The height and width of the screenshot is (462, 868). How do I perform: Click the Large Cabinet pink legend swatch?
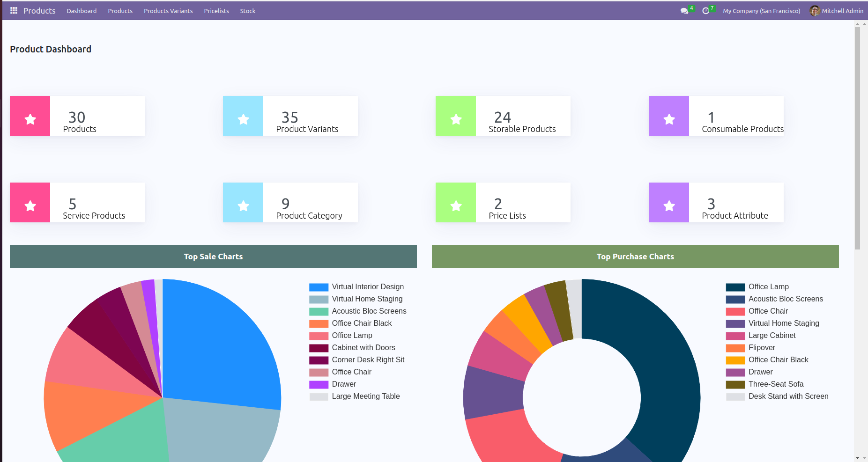click(735, 336)
